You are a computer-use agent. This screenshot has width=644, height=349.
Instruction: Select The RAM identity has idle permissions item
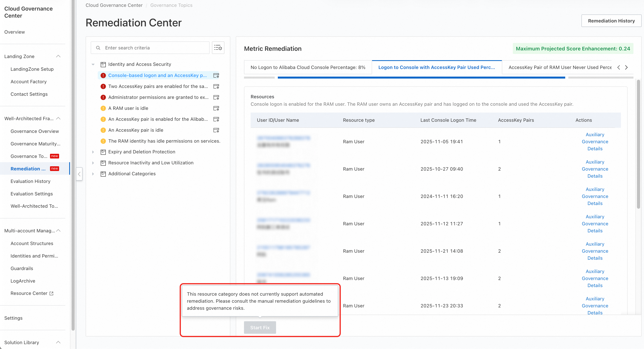click(164, 141)
